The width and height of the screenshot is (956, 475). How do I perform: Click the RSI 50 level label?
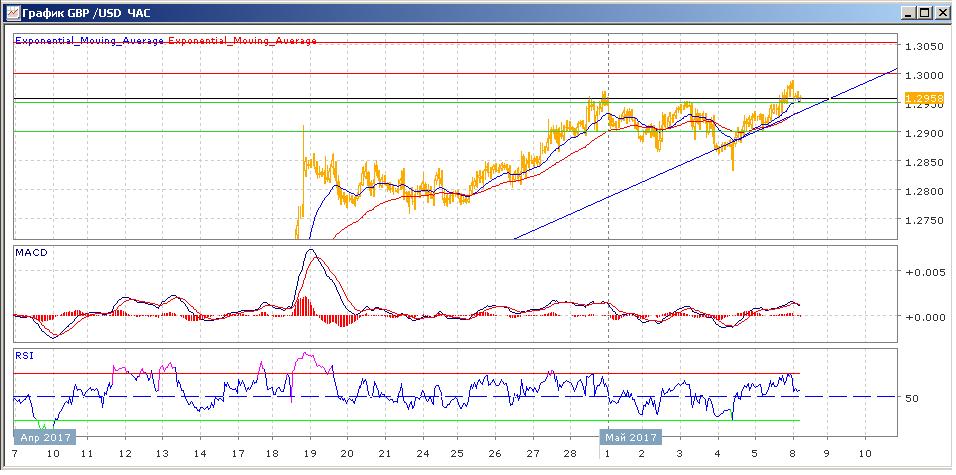(x=913, y=398)
